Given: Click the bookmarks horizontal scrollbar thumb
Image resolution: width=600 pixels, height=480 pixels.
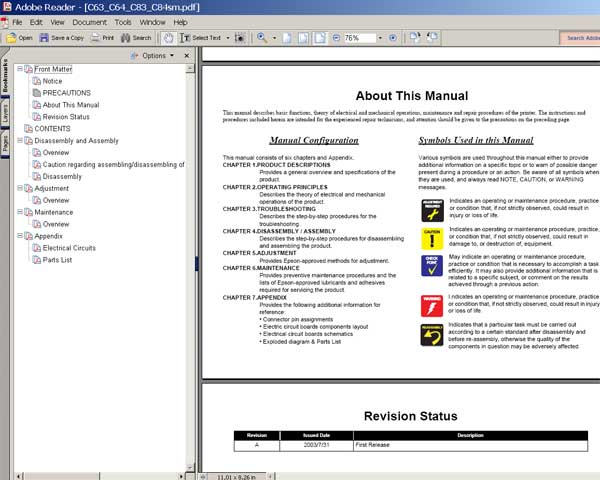Looking at the screenshot, I should [x=62, y=476].
